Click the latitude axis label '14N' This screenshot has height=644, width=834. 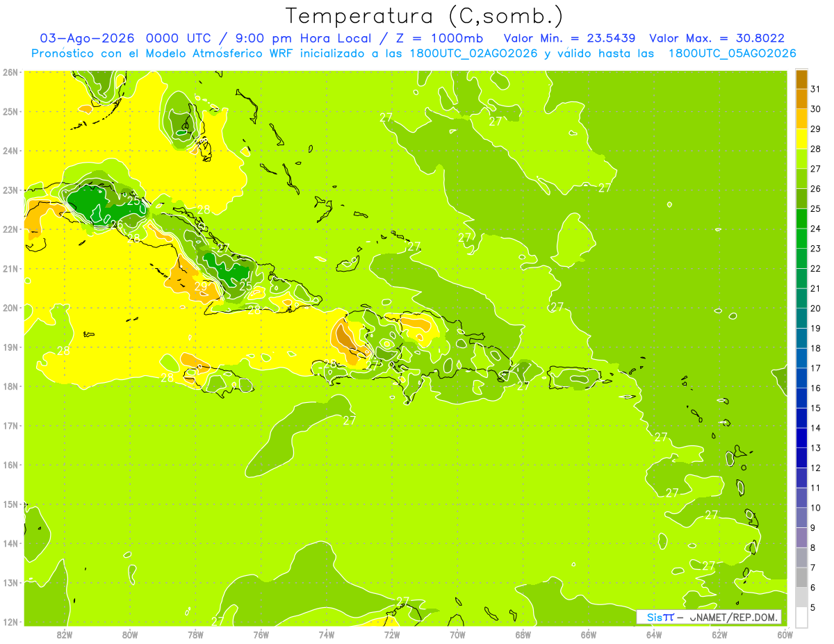click(x=10, y=543)
